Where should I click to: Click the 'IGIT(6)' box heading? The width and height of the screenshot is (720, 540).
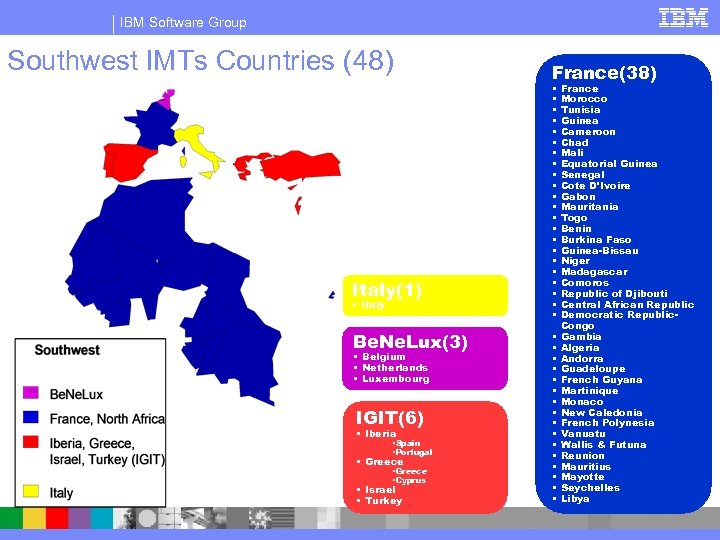389,417
